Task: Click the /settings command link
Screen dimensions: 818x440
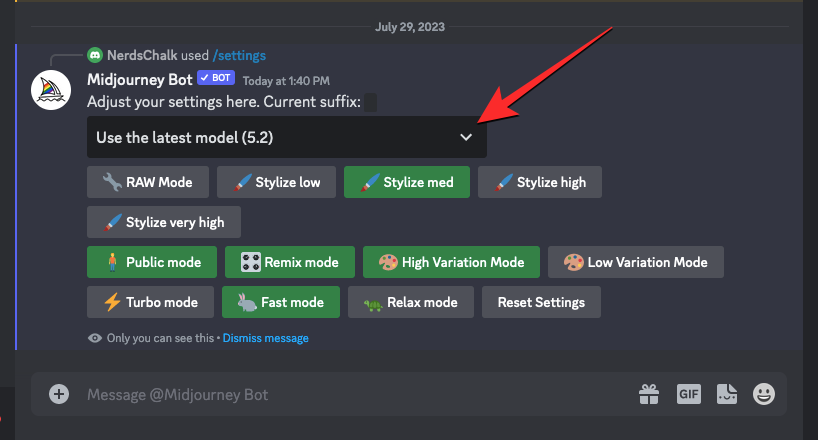Action: click(x=239, y=55)
